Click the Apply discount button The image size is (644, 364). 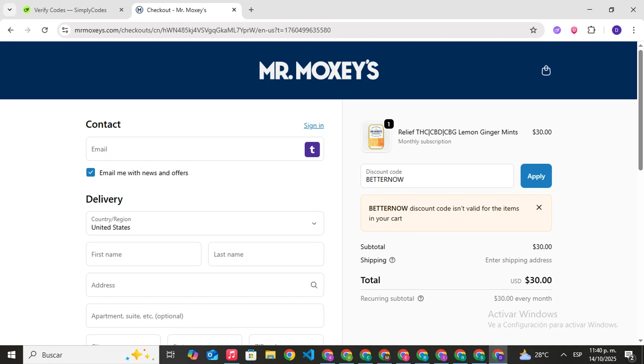pyautogui.click(x=536, y=176)
